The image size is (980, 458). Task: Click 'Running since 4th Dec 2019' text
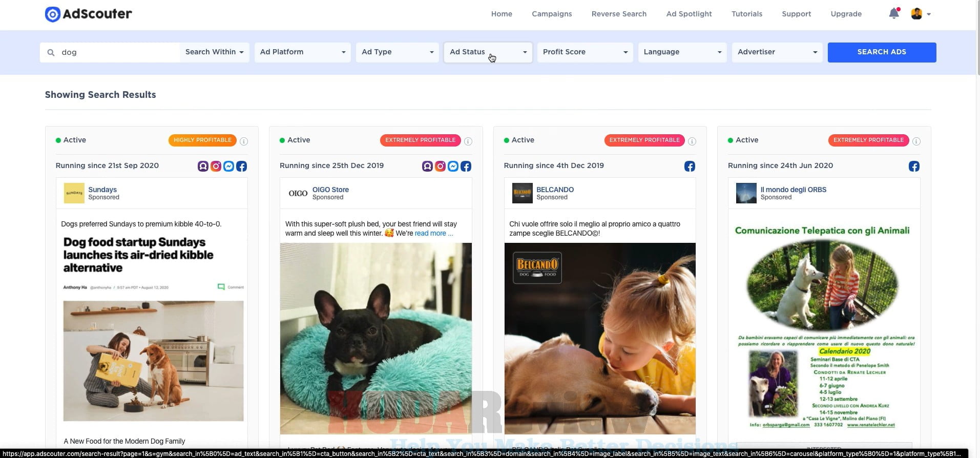click(x=554, y=165)
